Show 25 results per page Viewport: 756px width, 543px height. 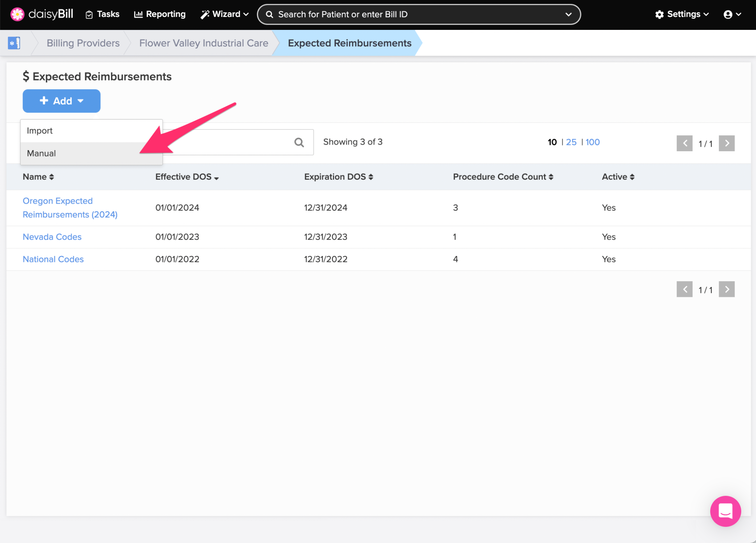(x=571, y=142)
